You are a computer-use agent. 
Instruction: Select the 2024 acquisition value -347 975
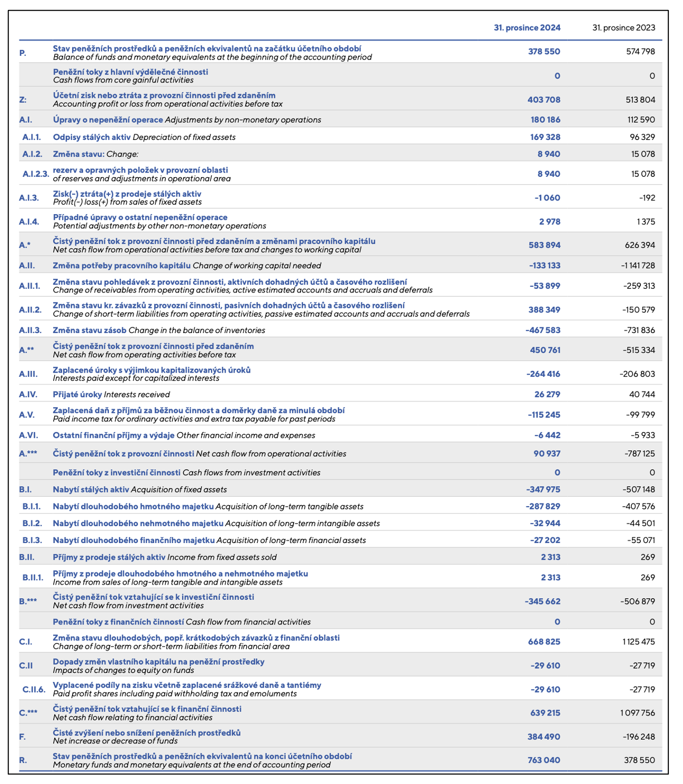(543, 489)
